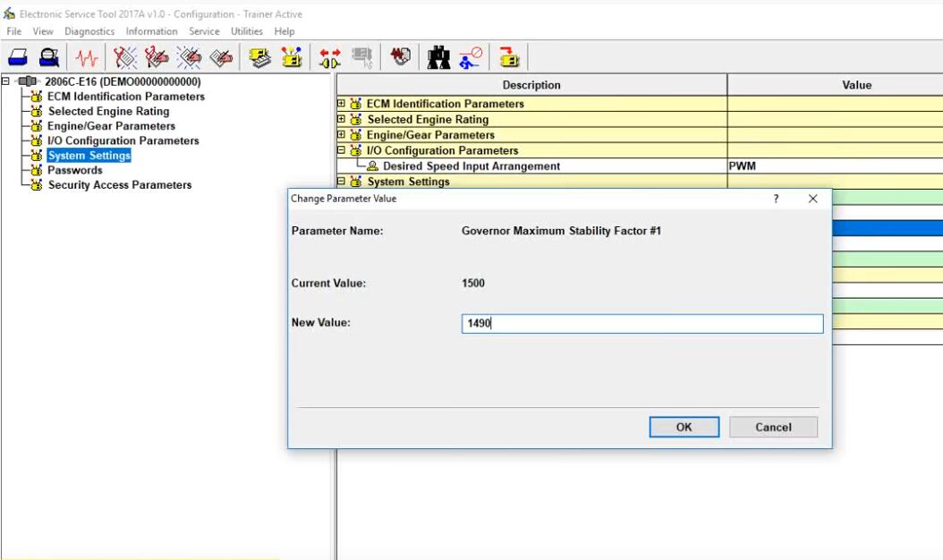
Task: Click the data log recorder toolbar icon
Action: click(x=401, y=58)
